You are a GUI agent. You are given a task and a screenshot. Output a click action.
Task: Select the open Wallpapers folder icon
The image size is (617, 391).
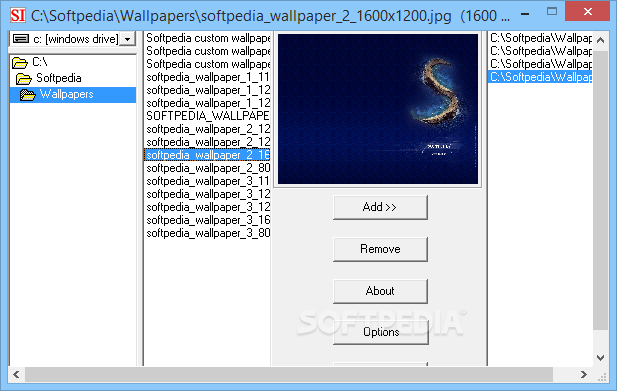(x=28, y=95)
